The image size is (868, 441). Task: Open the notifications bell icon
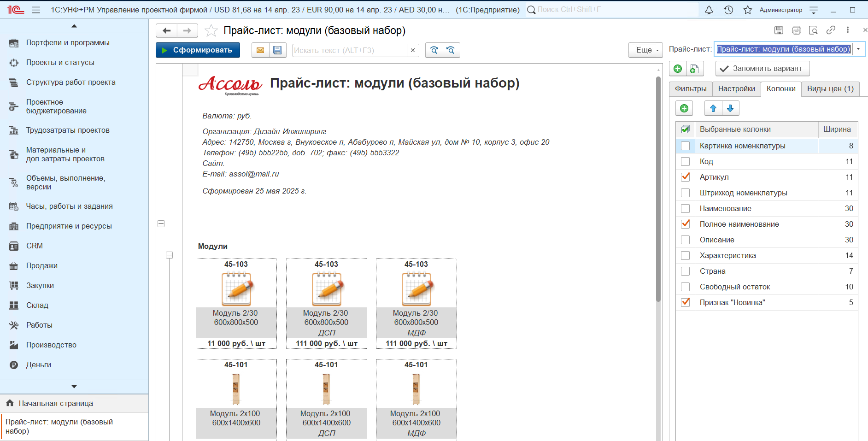(709, 10)
